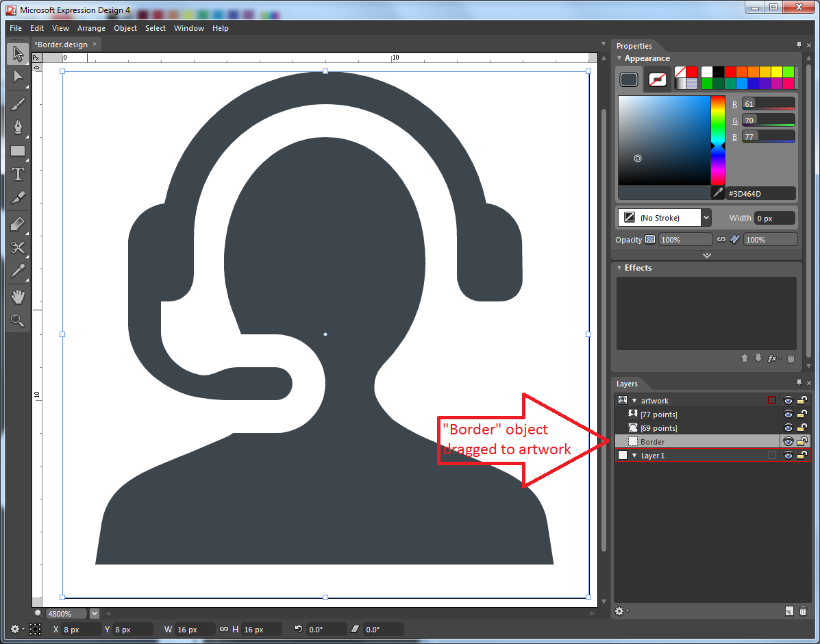This screenshot has height=644, width=820.
Task: Click the new layer button
Action: (x=789, y=611)
